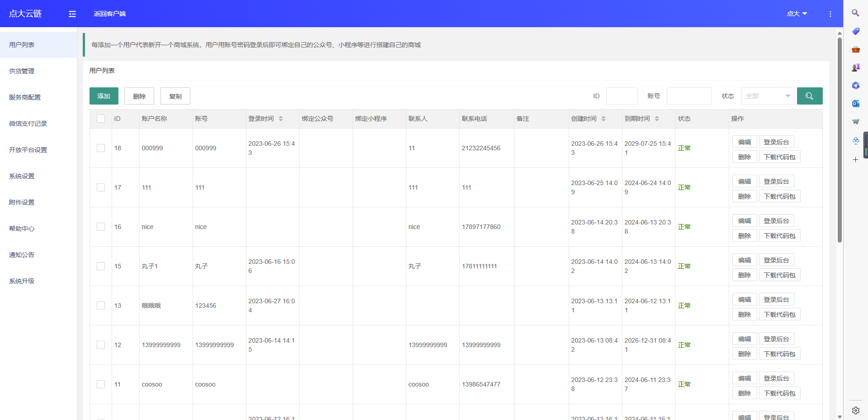Expand the 点大 account menu

coord(797,14)
